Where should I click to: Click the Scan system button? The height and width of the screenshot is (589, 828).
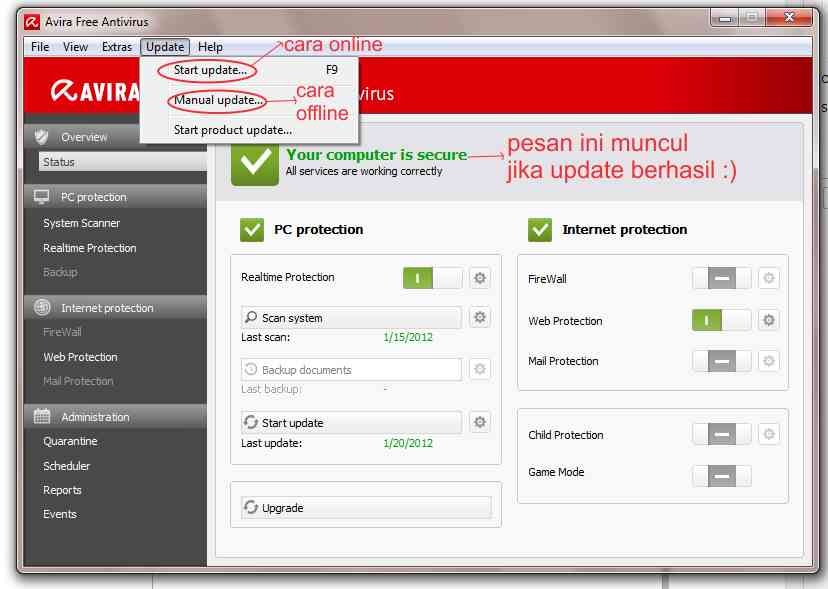[x=351, y=317]
